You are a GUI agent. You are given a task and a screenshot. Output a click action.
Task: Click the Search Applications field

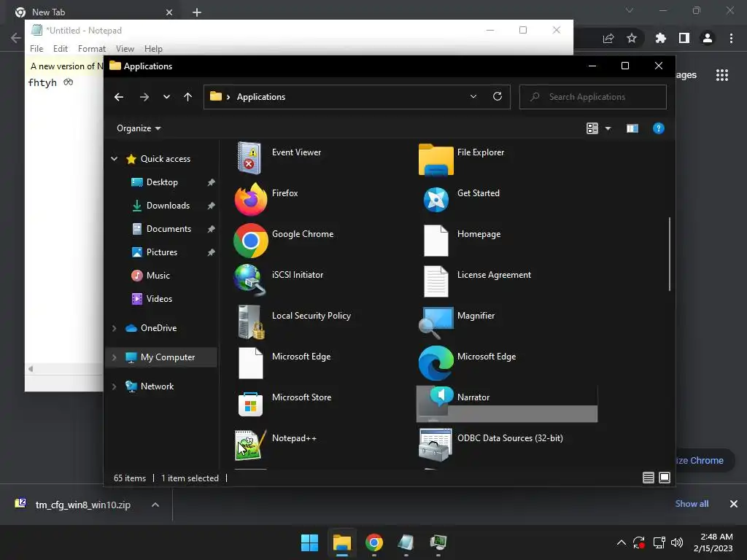[x=592, y=97]
